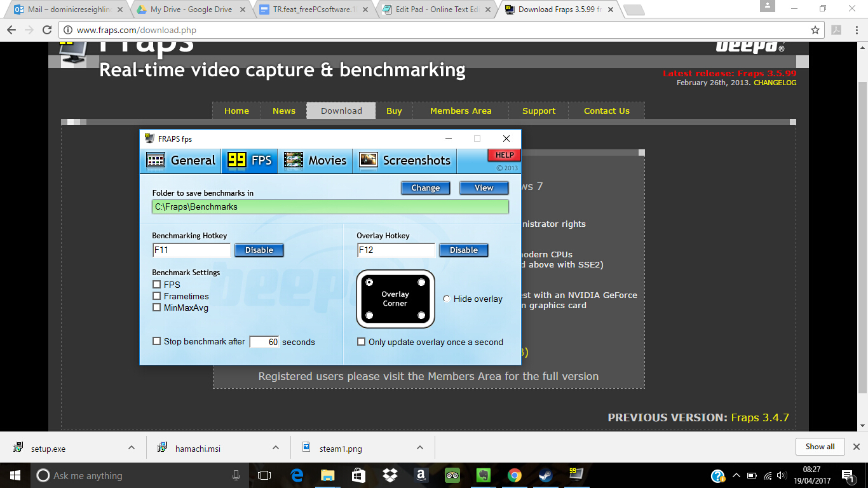
Task: Expand options for setup.exe download
Action: (x=132, y=447)
